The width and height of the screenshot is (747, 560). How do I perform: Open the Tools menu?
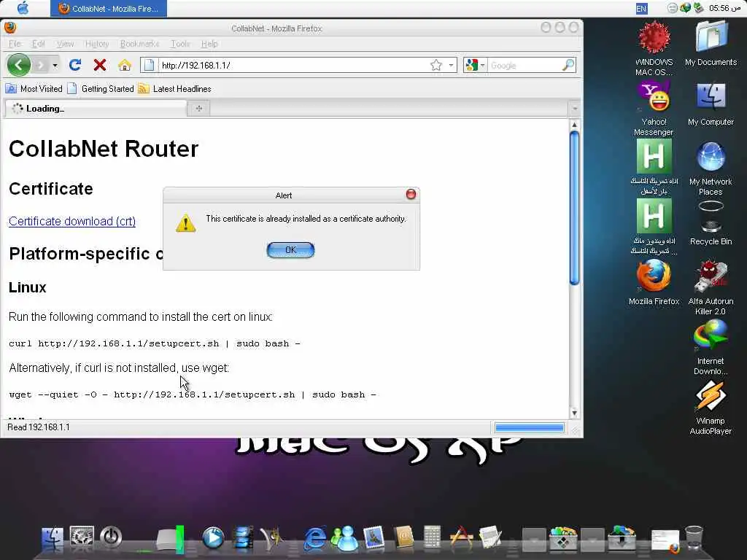[x=181, y=44]
